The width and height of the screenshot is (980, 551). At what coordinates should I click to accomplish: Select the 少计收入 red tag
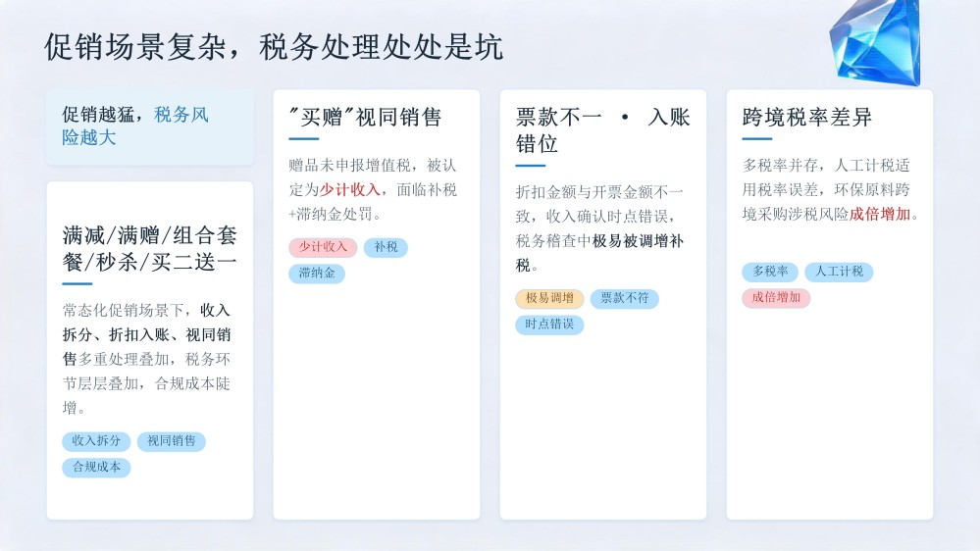coord(323,247)
